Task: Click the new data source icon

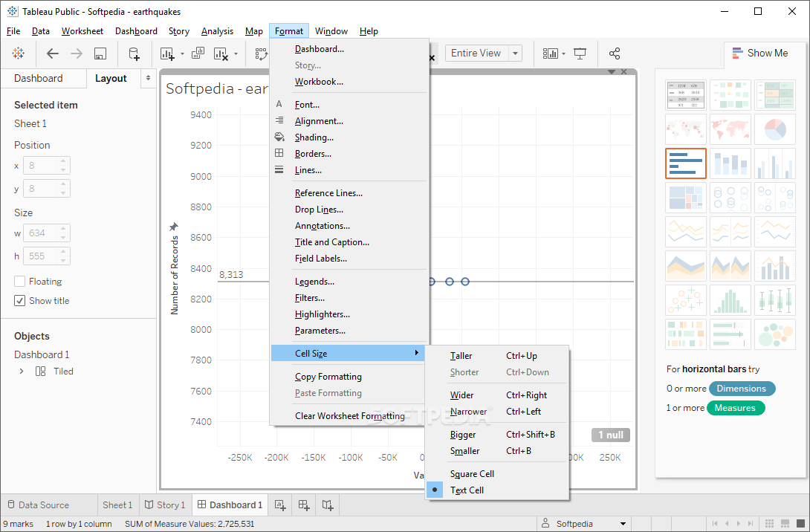Action: pos(134,53)
